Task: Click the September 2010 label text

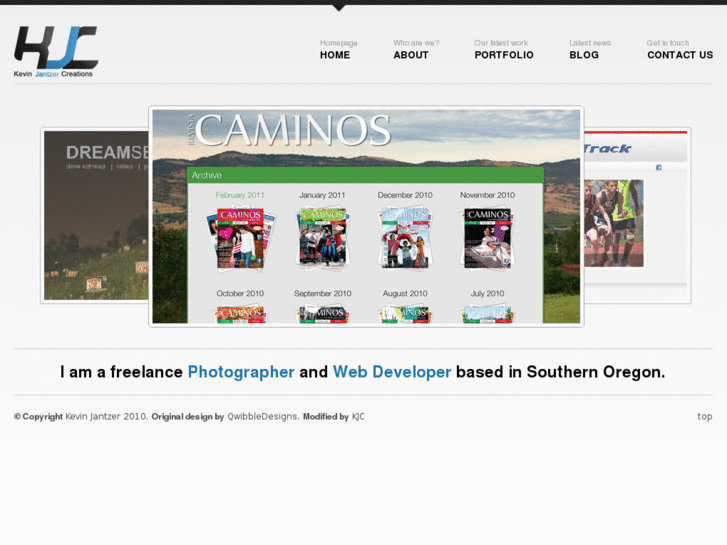Action: tap(323, 294)
